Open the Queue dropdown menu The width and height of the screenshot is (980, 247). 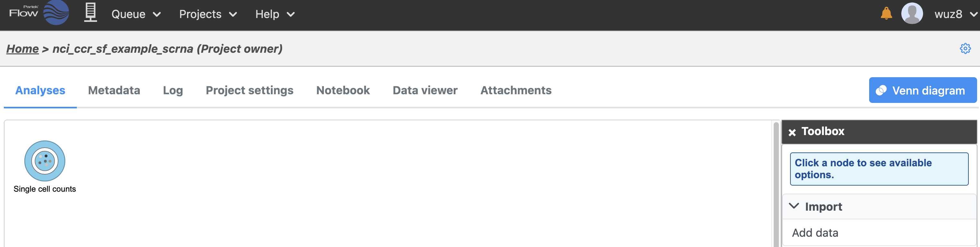tap(136, 14)
